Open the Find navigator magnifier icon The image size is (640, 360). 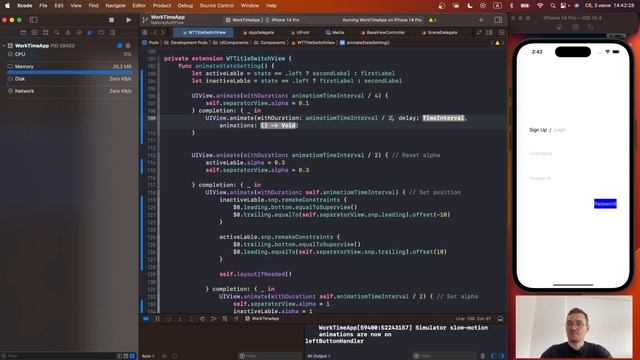click(x=57, y=33)
